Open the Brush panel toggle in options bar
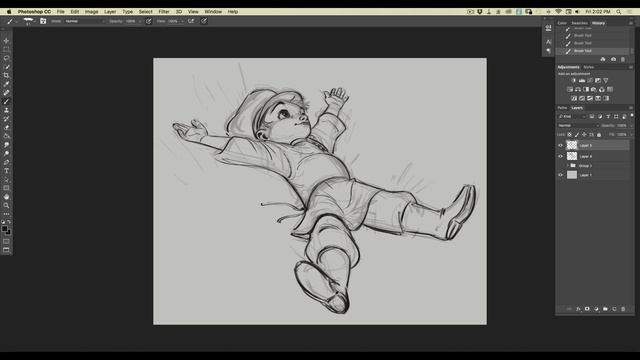This screenshot has width=640, height=360. 43,21
